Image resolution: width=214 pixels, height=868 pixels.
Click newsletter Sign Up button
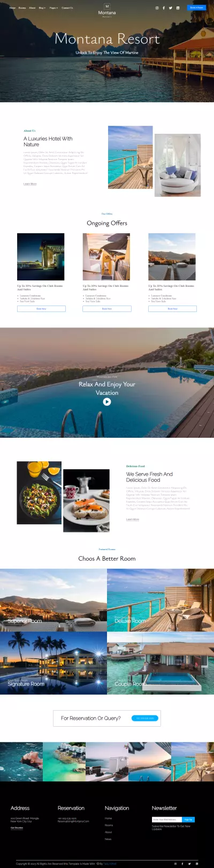point(188,819)
